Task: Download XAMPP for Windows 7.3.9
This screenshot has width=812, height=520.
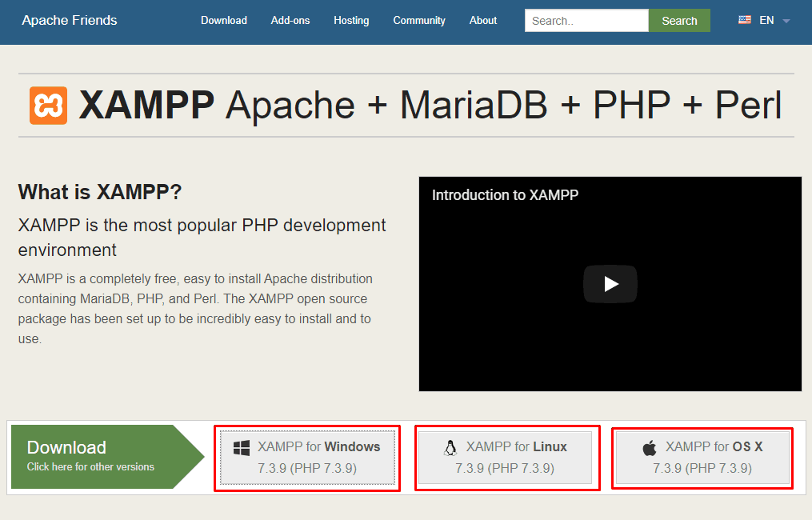Action: tap(307, 458)
